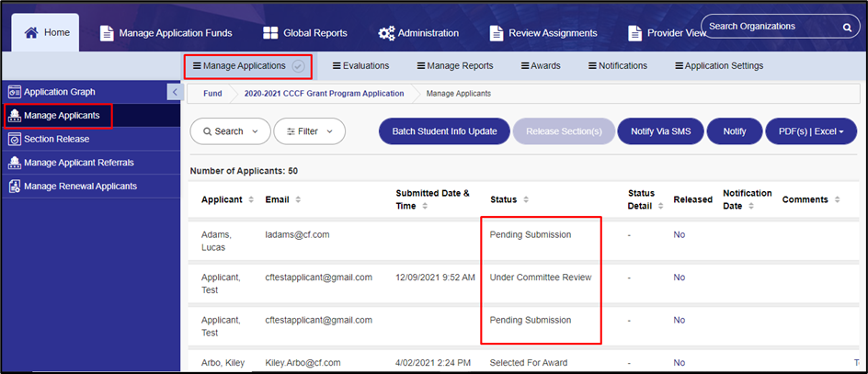Screen dimensions: 868x374
Task: Click the Review Assignments document icon
Action: pyautogui.click(x=496, y=33)
